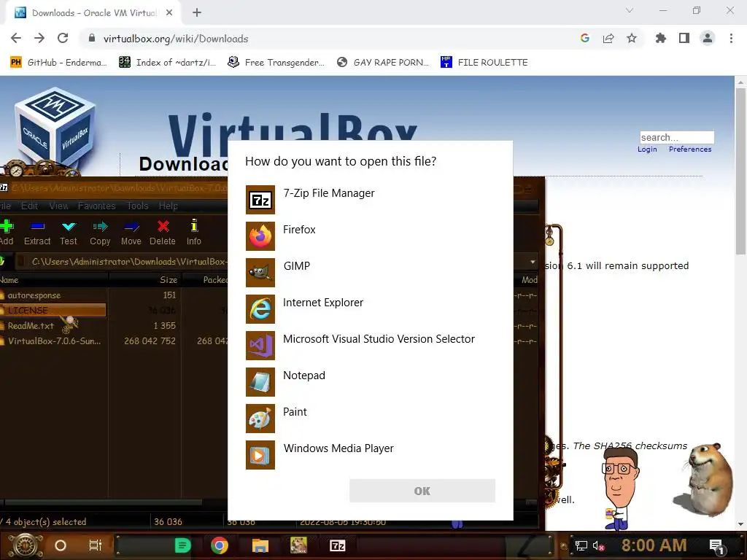
Task: Open the Tools menu in 7-Zip
Action: point(137,206)
